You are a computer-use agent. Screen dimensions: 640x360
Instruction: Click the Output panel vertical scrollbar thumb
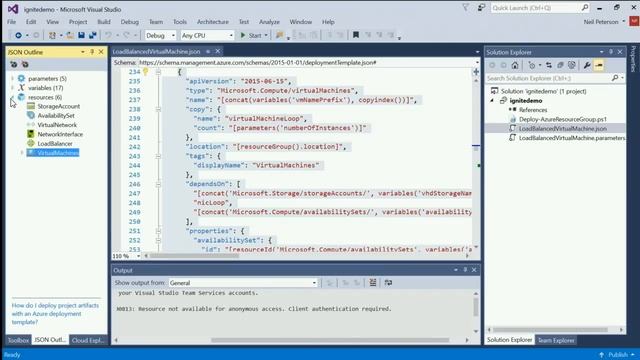click(x=476, y=307)
